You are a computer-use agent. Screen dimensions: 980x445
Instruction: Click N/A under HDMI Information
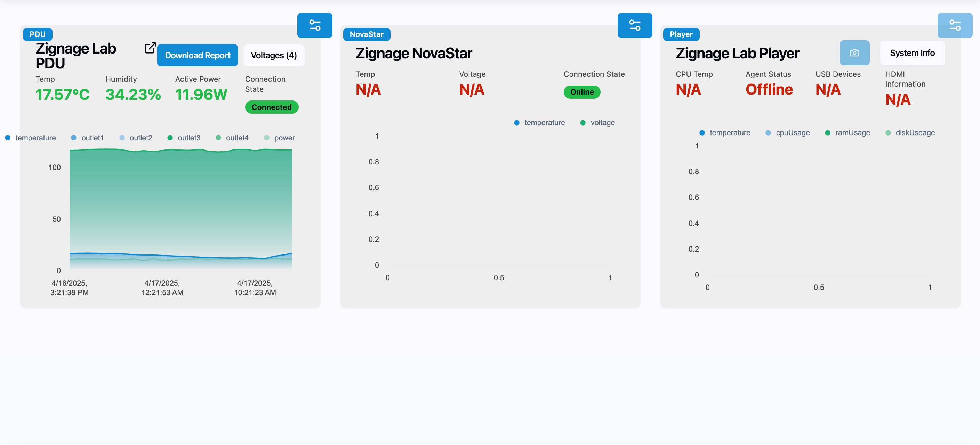(898, 100)
